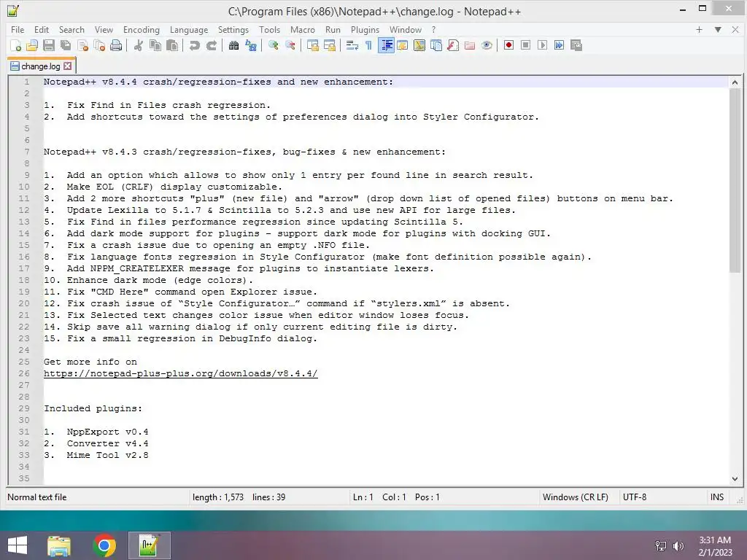Click the text "Included plugins:"
This screenshot has height=560, width=747.
pyautogui.click(x=93, y=408)
